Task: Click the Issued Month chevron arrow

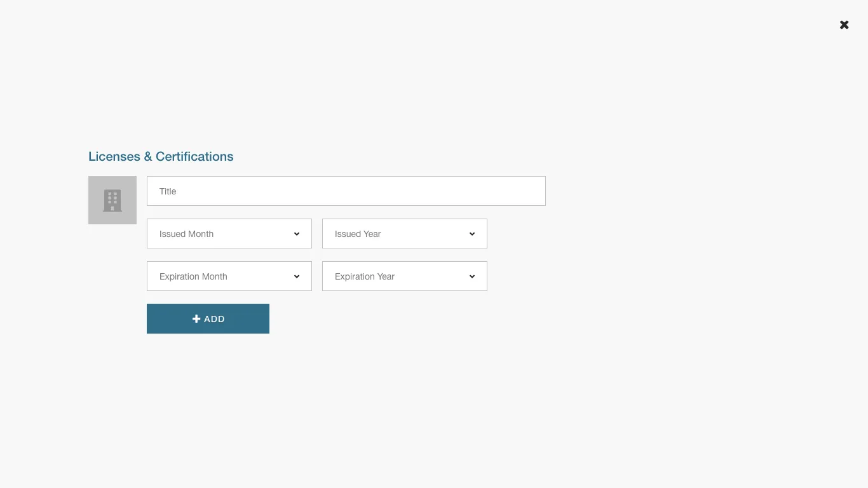Action: click(x=297, y=234)
